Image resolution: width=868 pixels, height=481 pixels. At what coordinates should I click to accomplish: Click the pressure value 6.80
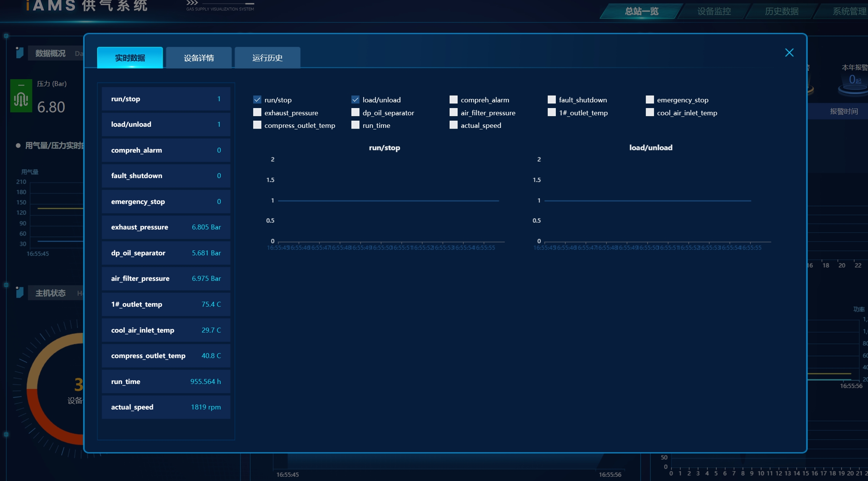(51, 107)
